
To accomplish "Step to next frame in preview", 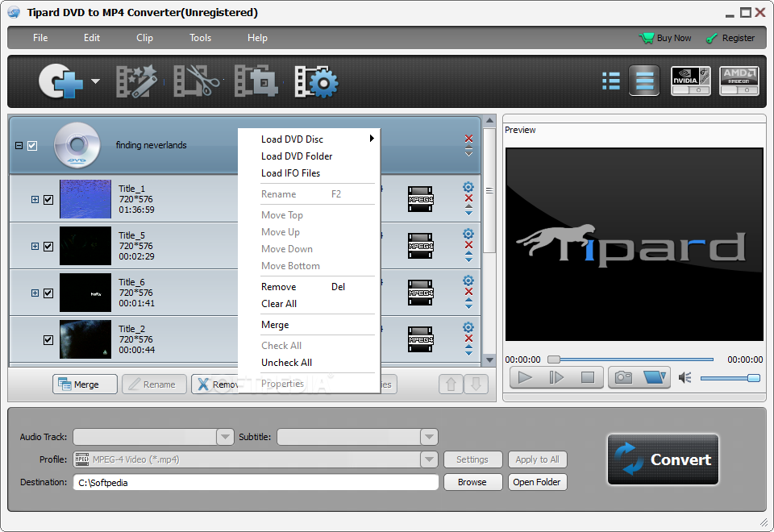I will pos(556,377).
